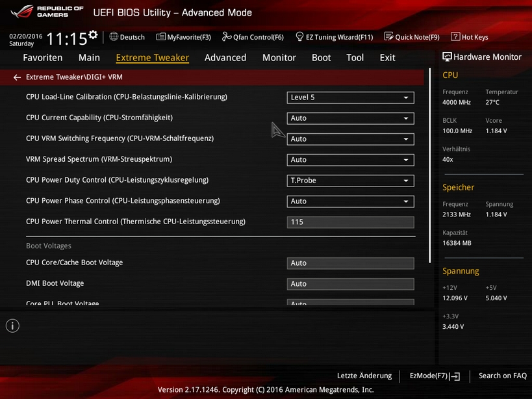Click Verhältnis value 40x
The image size is (532, 399).
[448, 159]
